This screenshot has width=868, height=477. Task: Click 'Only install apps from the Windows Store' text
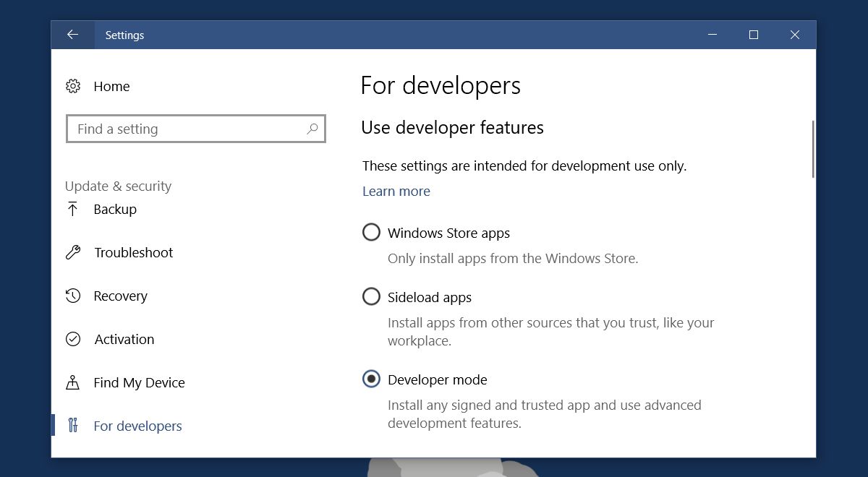click(513, 258)
